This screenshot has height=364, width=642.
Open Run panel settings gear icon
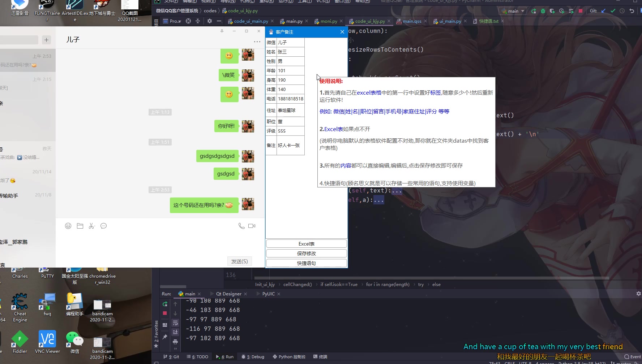(638, 294)
